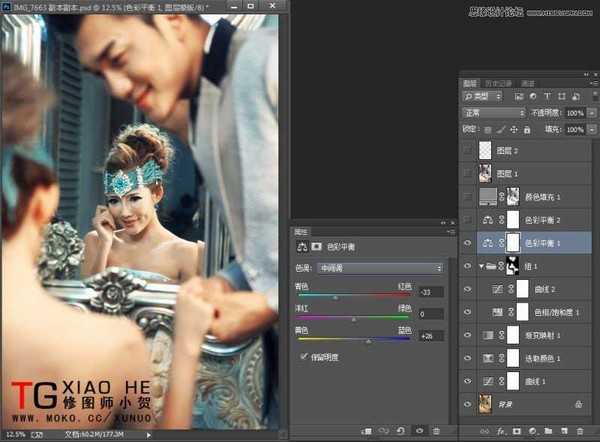Reset adjustment defaults in Properties panel
The width and height of the screenshot is (600, 442).
pos(401,431)
